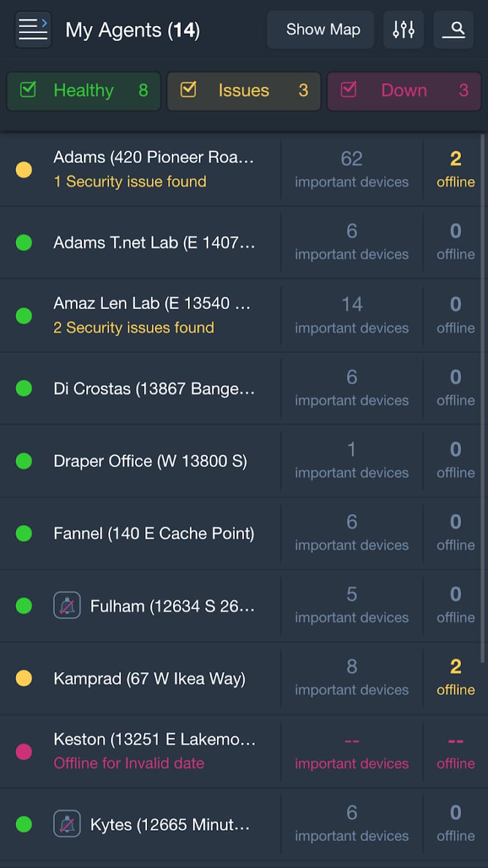Open '2 Security issues found' under Amaz Len Lab
Image resolution: width=488 pixels, height=868 pixels.
(x=134, y=327)
